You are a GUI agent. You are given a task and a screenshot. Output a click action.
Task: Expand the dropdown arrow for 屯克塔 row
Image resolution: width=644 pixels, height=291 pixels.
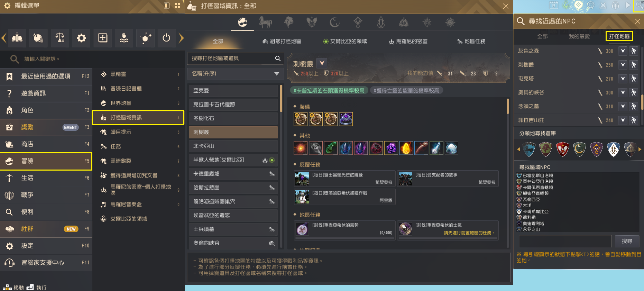(x=623, y=79)
